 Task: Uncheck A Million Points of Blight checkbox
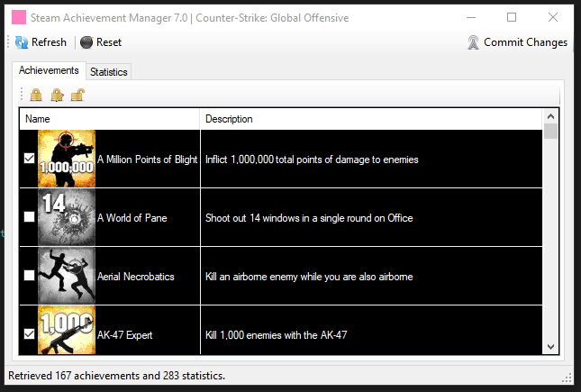[x=29, y=159]
